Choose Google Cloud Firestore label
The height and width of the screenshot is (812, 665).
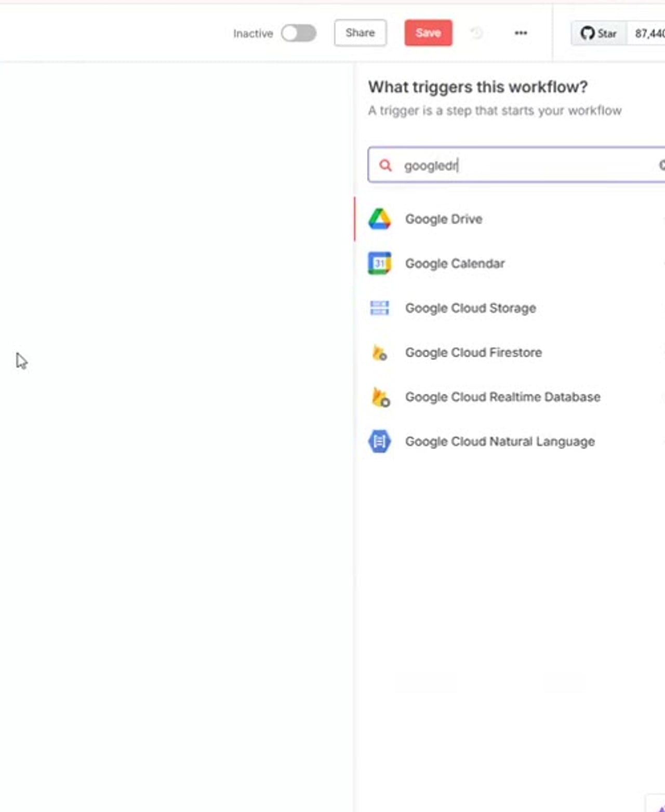474,352
